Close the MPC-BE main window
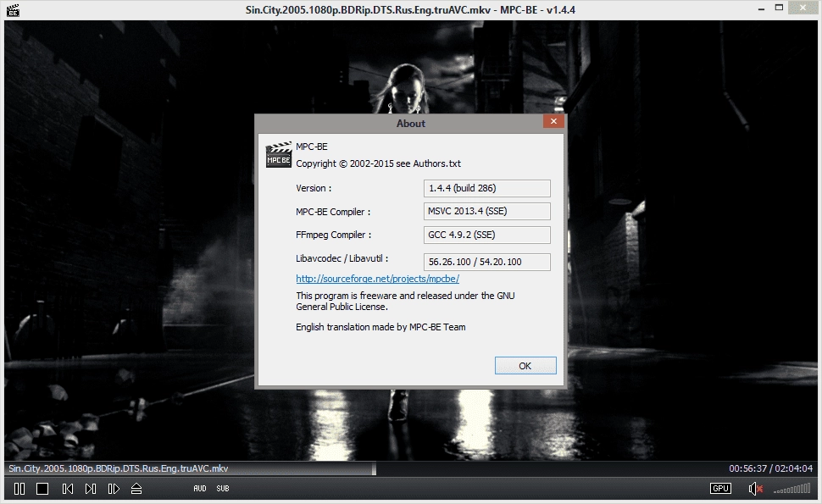Viewport: 822px width, 504px height. click(x=803, y=8)
